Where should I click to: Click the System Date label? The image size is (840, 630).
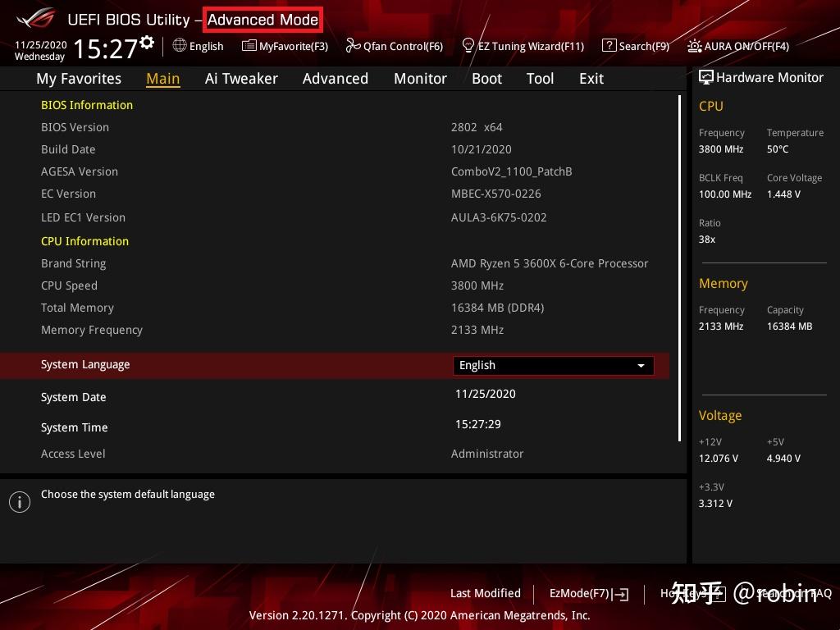coord(73,398)
